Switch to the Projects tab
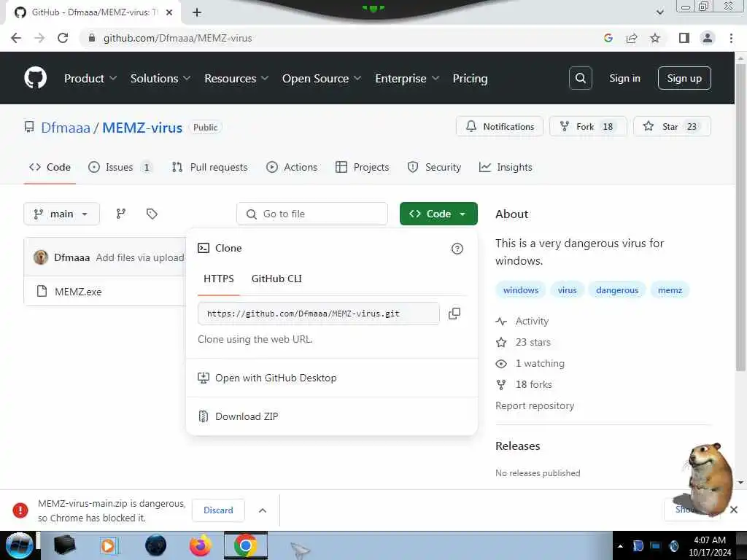 coord(362,167)
